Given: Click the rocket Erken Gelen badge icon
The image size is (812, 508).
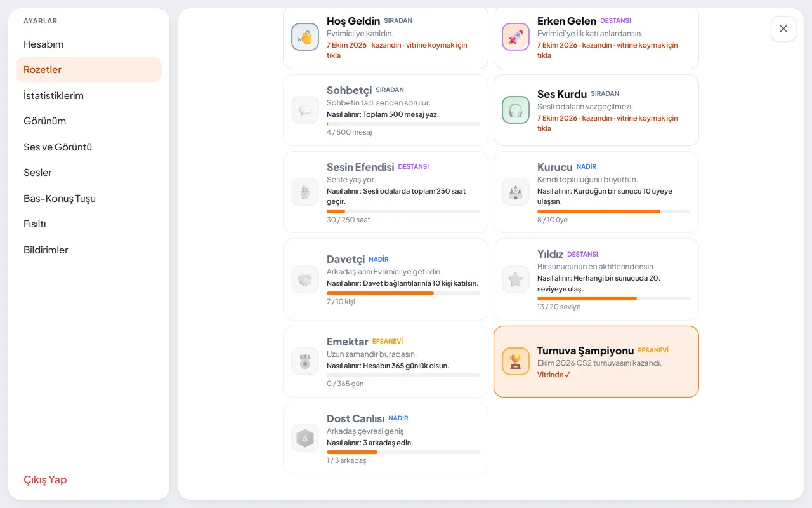Looking at the screenshot, I should point(516,37).
